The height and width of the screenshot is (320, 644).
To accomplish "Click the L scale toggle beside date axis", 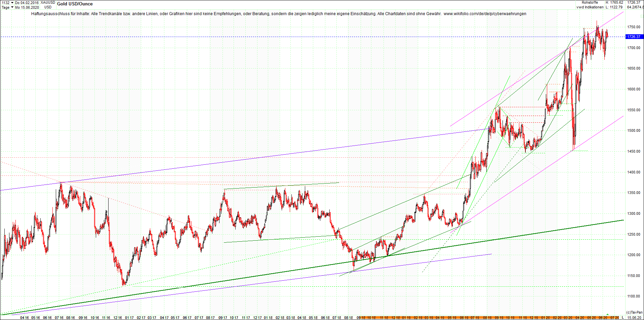I will tap(623, 318).
